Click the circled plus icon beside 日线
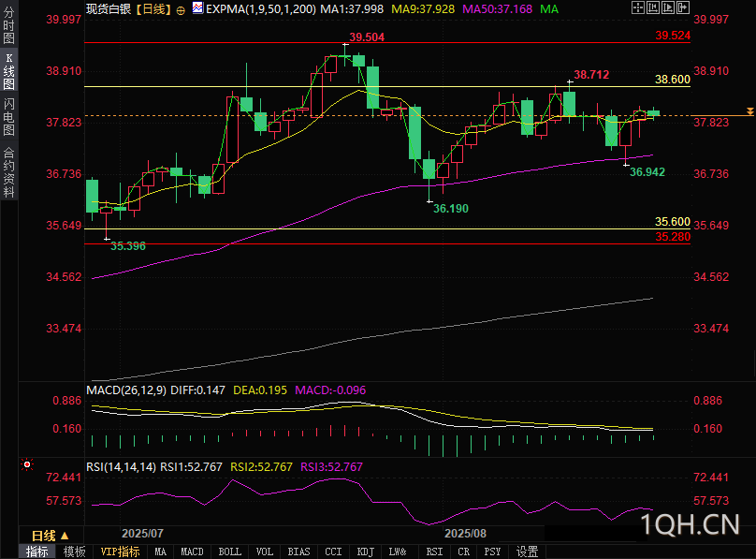 click(181, 10)
